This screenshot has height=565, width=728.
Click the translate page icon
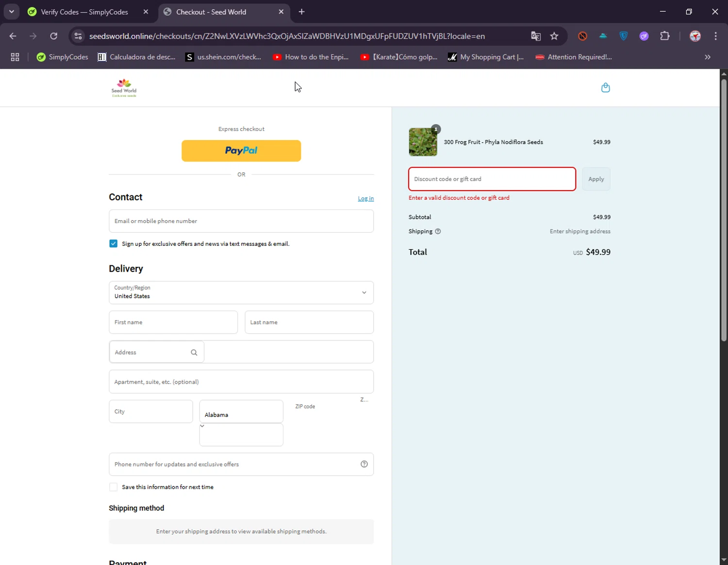[x=536, y=36]
